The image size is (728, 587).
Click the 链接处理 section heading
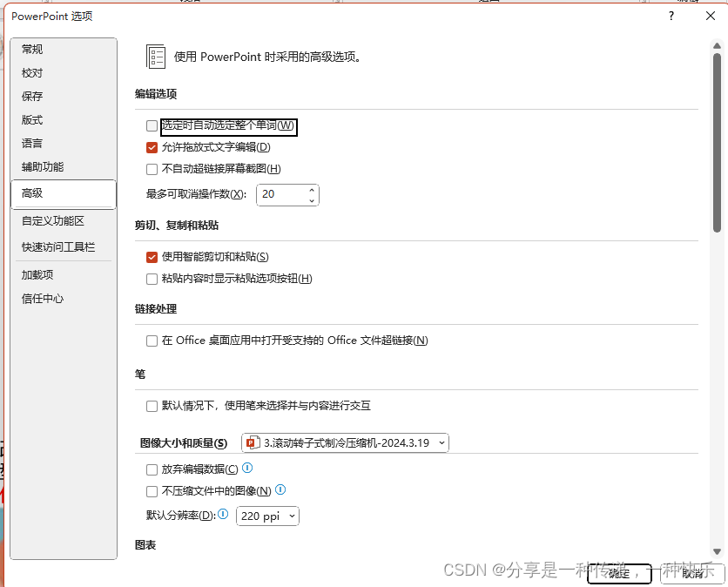[x=156, y=309]
